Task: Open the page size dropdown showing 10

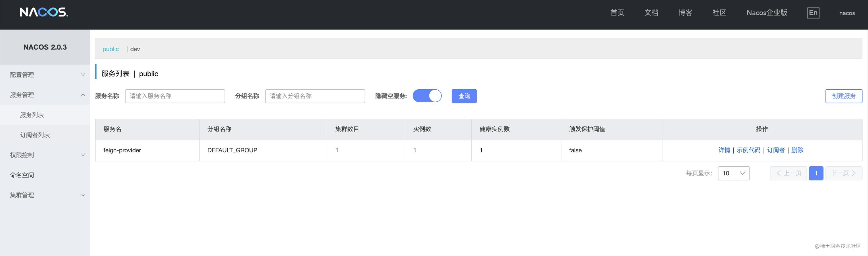Action: click(734, 173)
